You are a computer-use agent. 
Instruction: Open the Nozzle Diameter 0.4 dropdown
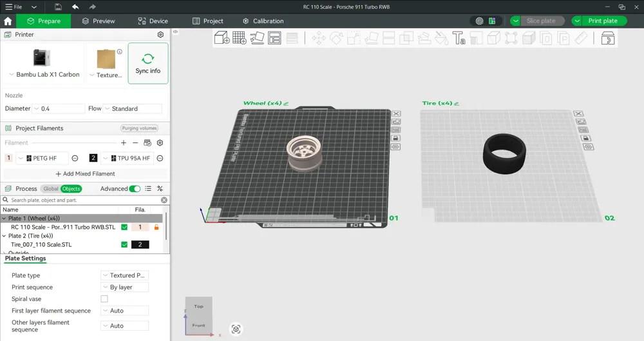[59, 108]
